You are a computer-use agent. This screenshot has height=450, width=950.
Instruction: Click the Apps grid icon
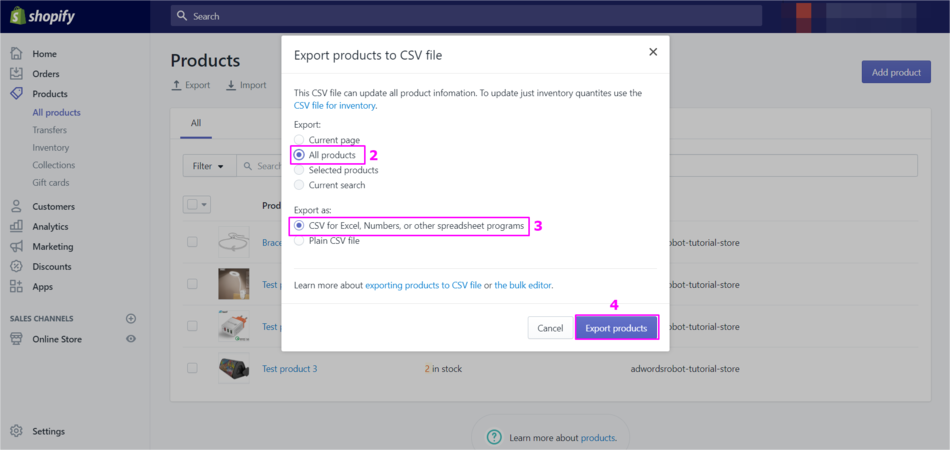pos(16,287)
